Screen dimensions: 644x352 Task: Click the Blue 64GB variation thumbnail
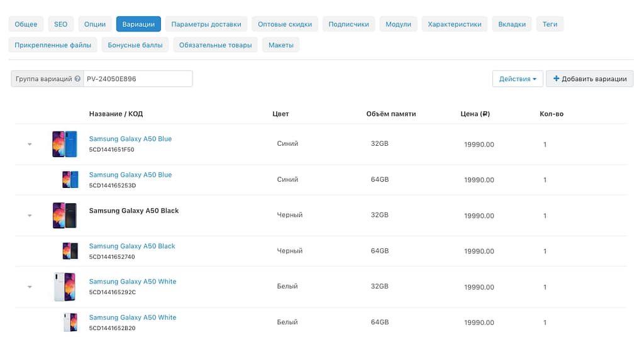click(x=70, y=180)
